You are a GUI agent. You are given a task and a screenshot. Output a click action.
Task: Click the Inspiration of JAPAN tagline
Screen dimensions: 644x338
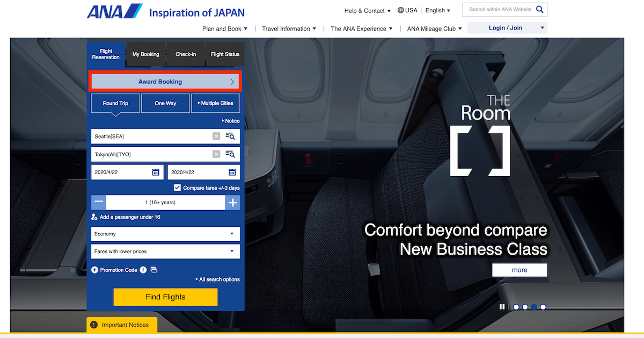coord(197,12)
